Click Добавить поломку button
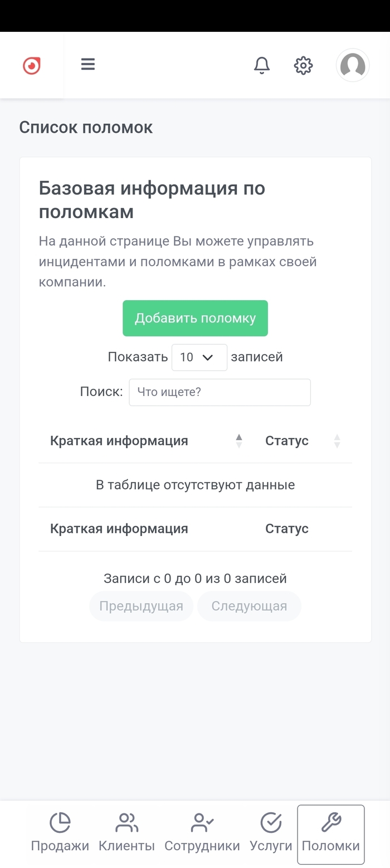 tap(195, 319)
